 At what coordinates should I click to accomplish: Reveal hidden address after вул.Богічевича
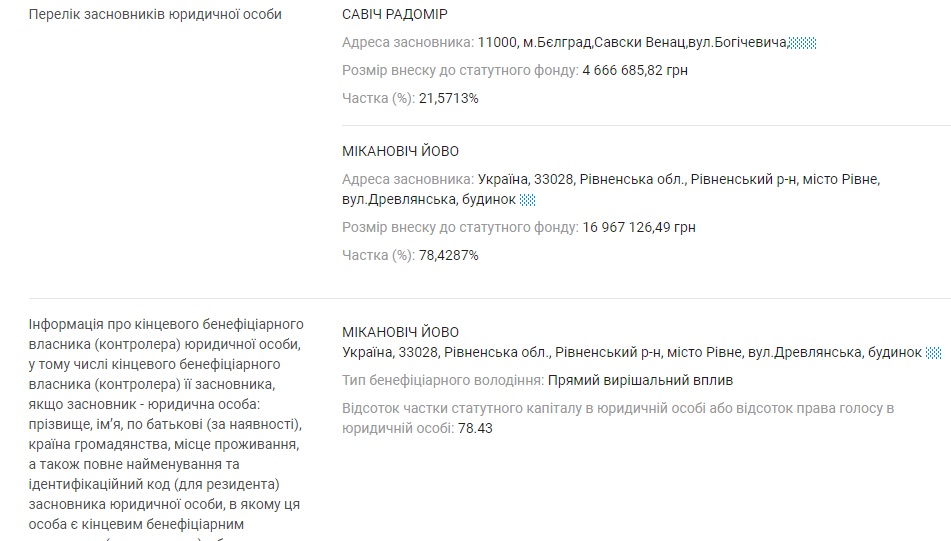802,43
